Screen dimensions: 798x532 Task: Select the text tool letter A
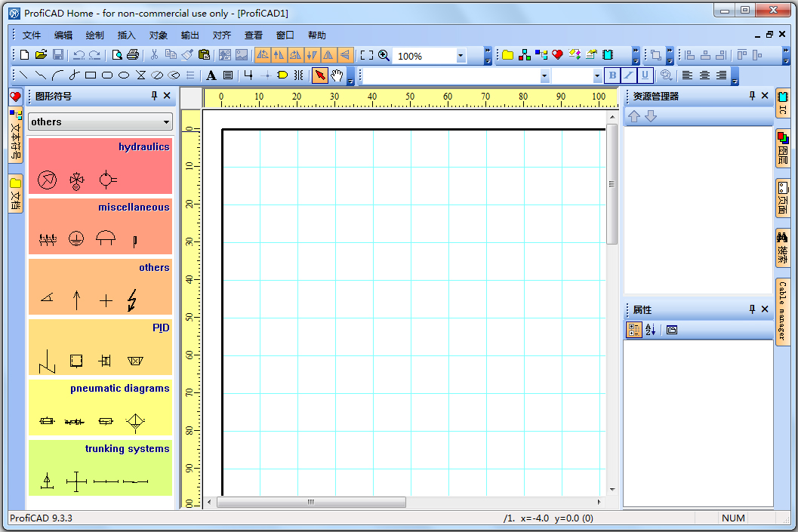pos(211,75)
